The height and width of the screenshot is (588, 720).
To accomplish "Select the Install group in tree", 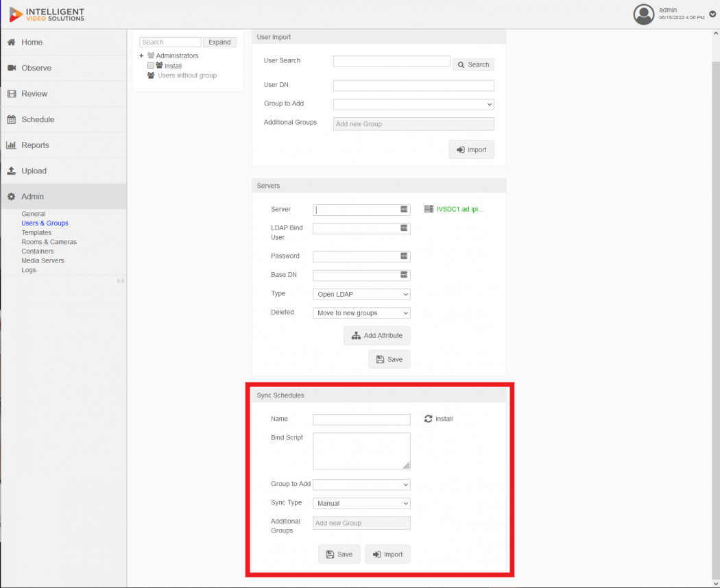I will tap(173, 66).
